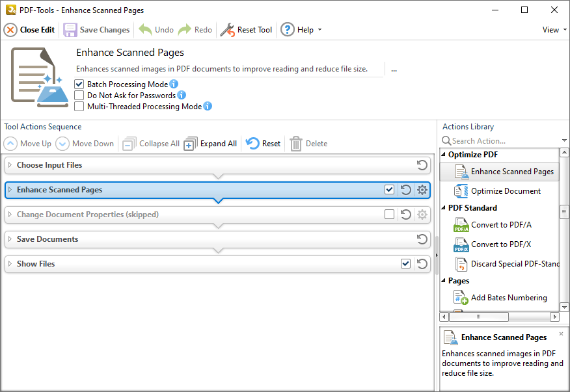Click Save Changes
Image resolution: width=570 pixels, height=392 pixels.
pos(96,29)
